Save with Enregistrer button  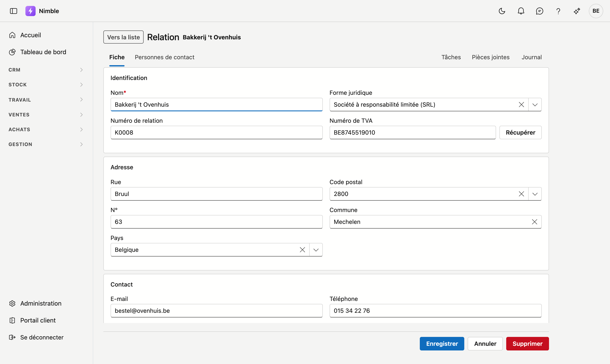pyautogui.click(x=442, y=344)
